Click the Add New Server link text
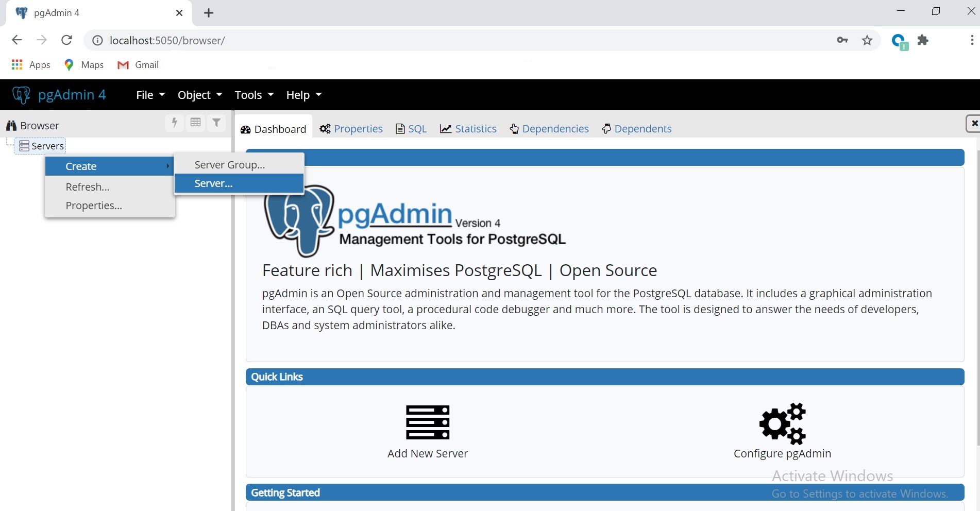 (x=428, y=454)
